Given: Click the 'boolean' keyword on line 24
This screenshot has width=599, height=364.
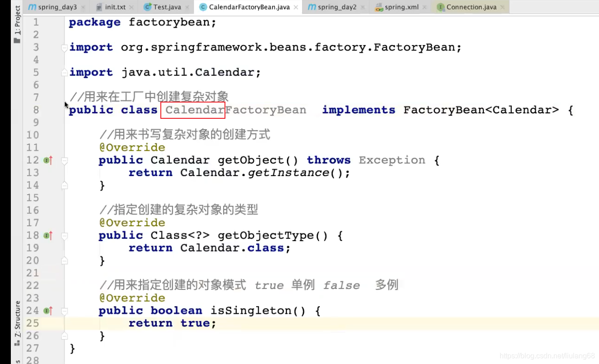Looking at the screenshot, I should click(x=176, y=311).
